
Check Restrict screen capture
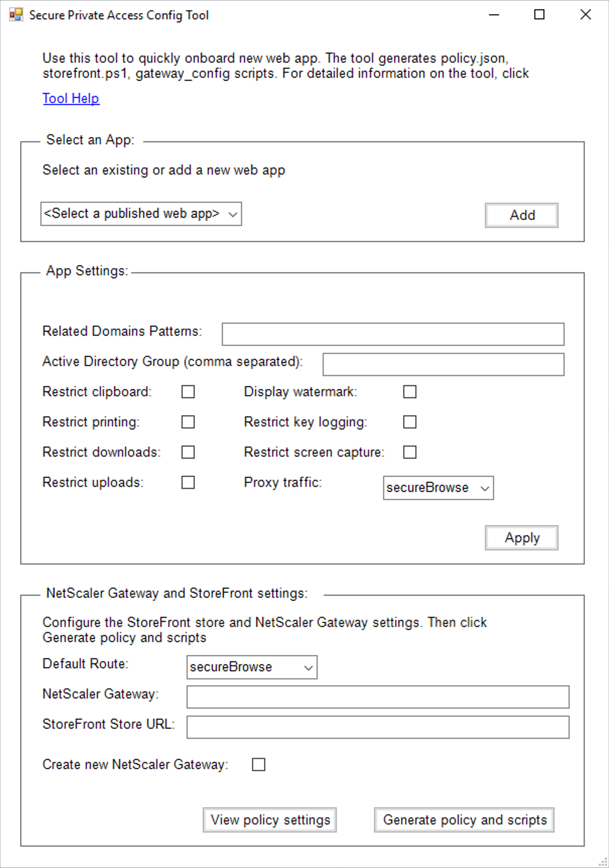tap(410, 452)
